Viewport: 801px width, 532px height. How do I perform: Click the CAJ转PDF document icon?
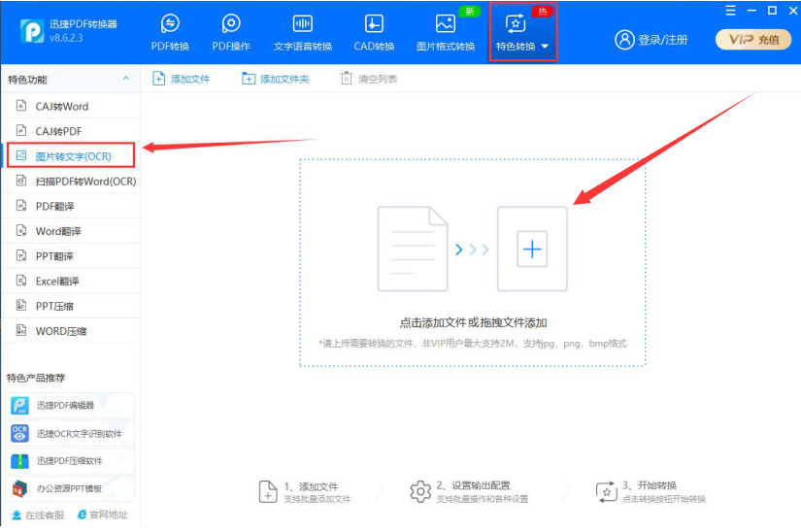point(21,131)
